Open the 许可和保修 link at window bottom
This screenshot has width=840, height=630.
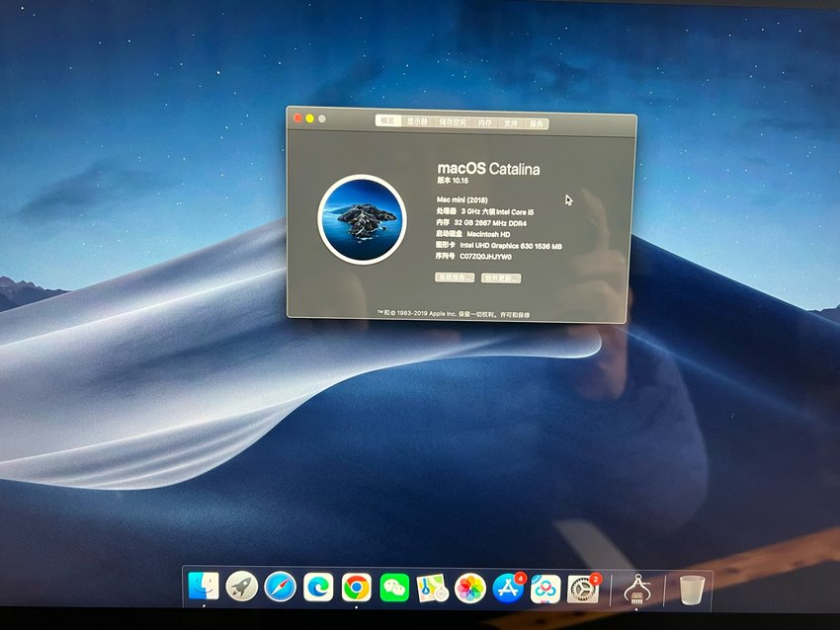click(x=515, y=315)
